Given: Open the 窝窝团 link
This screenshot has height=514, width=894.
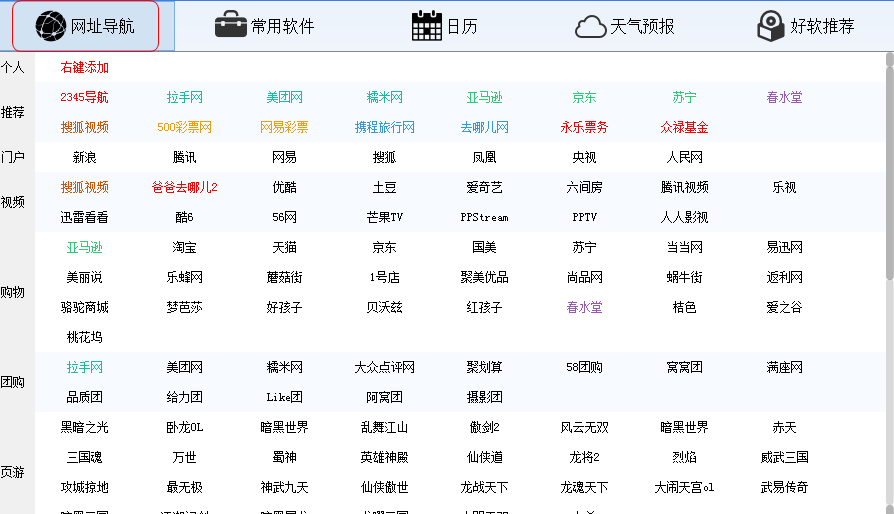Looking at the screenshot, I should click(x=684, y=368).
